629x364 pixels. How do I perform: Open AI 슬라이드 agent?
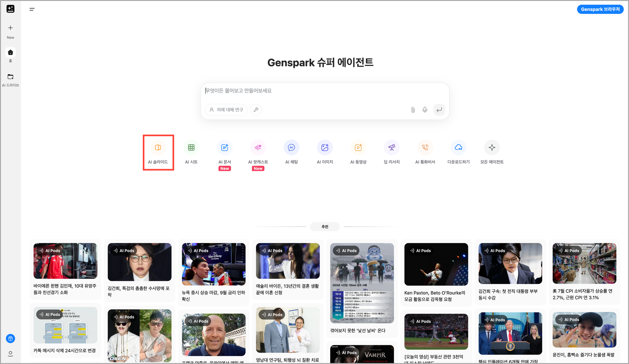click(158, 152)
